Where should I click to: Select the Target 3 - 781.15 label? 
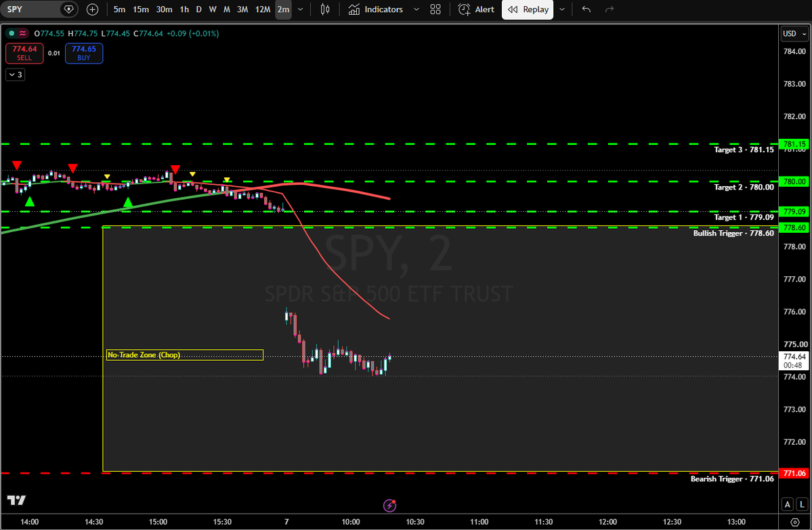pyautogui.click(x=744, y=150)
